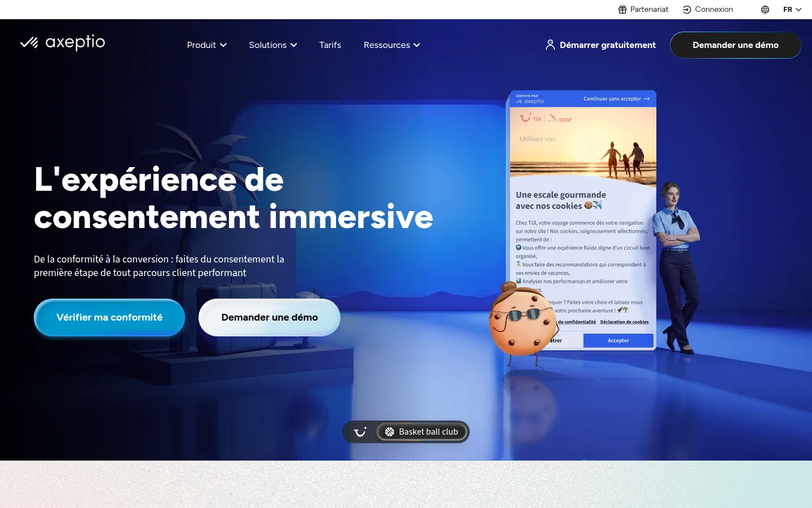This screenshot has width=812, height=508.
Task: Click the globe language icon
Action: click(765, 10)
